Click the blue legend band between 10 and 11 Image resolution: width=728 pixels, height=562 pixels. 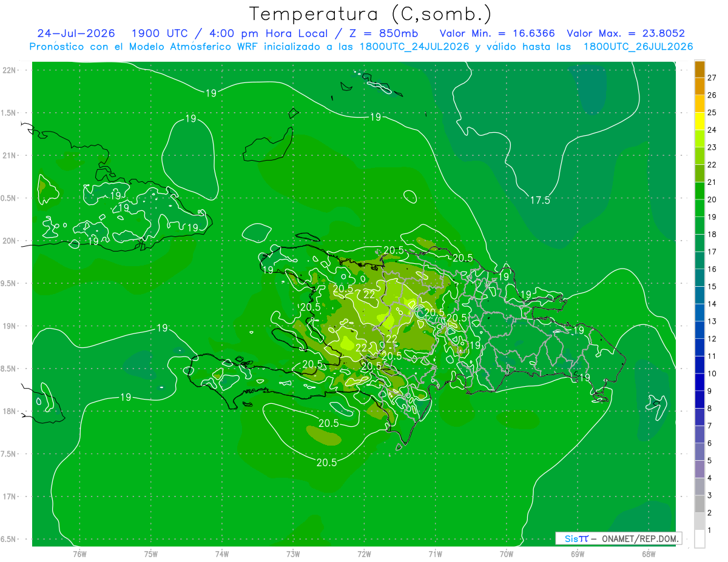699,364
